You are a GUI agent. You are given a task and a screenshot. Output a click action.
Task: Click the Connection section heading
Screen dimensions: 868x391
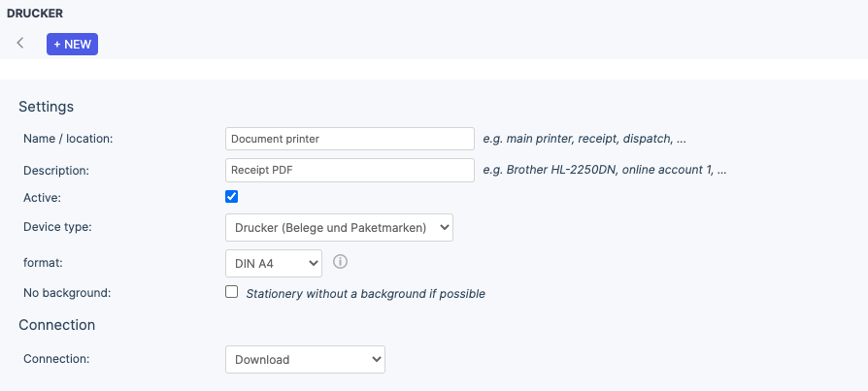pos(57,325)
